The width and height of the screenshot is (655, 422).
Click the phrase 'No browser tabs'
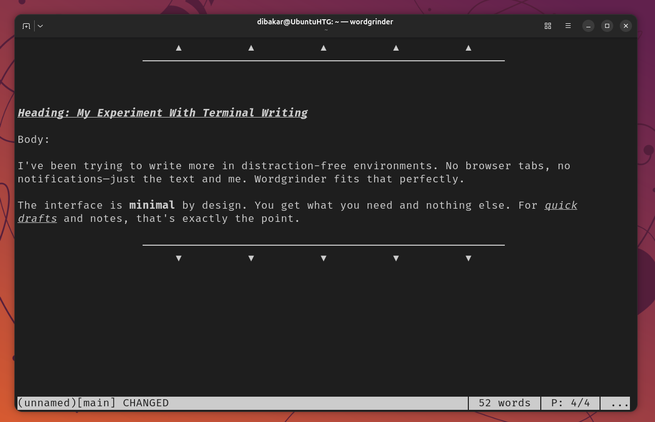pyautogui.click(x=495, y=166)
